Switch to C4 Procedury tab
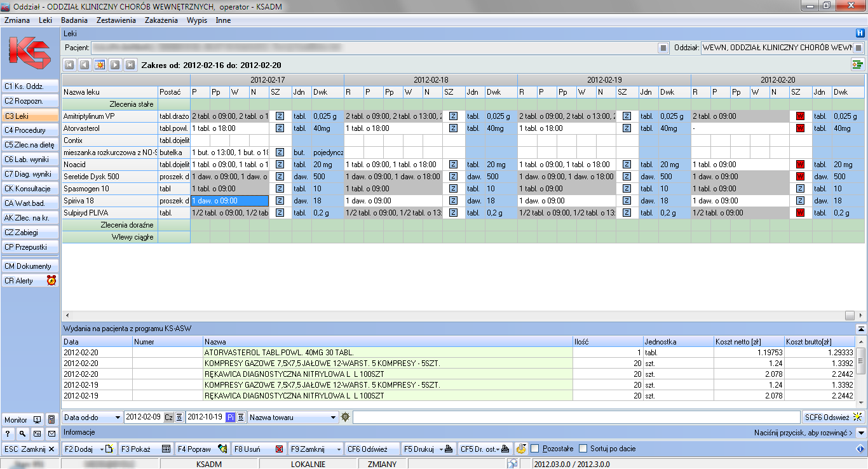This screenshot has width=868, height=469. pos(30,131)
